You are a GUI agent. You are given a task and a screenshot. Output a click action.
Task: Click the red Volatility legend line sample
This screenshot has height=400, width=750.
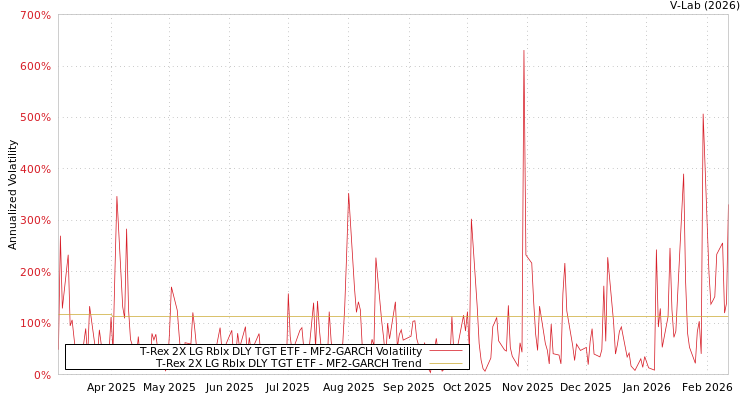click(446, 351)
